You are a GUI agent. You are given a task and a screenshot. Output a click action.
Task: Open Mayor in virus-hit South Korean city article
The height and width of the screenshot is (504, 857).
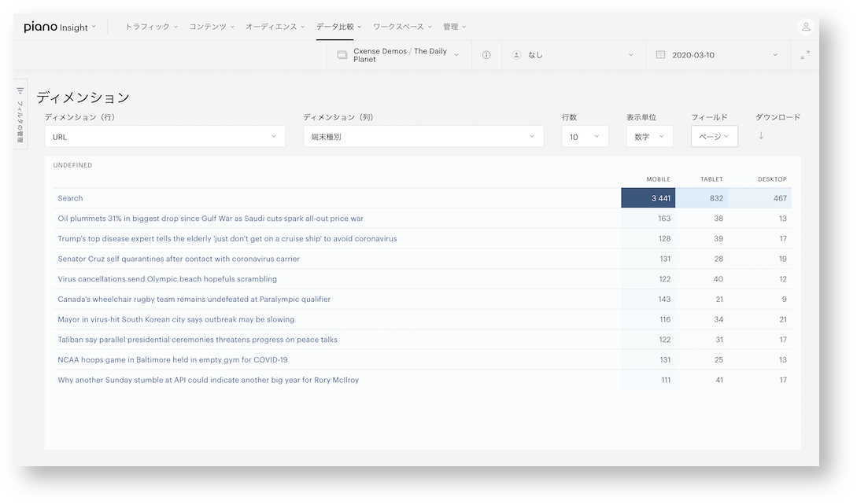(176, 319)
